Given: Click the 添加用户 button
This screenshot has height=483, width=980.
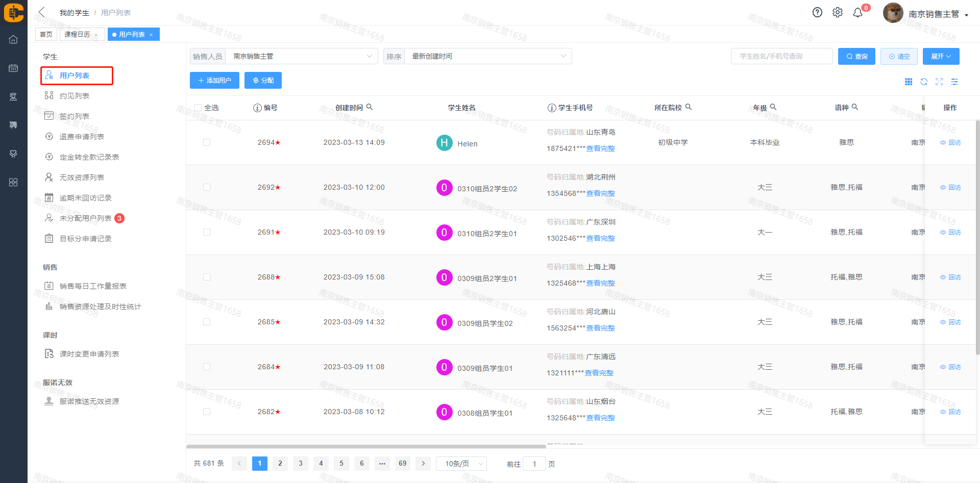Looking at the screenshot, I should coord(214,81).
